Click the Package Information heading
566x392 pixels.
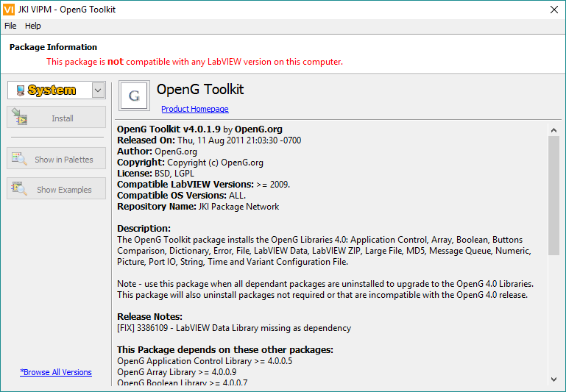tap(53, 47)
